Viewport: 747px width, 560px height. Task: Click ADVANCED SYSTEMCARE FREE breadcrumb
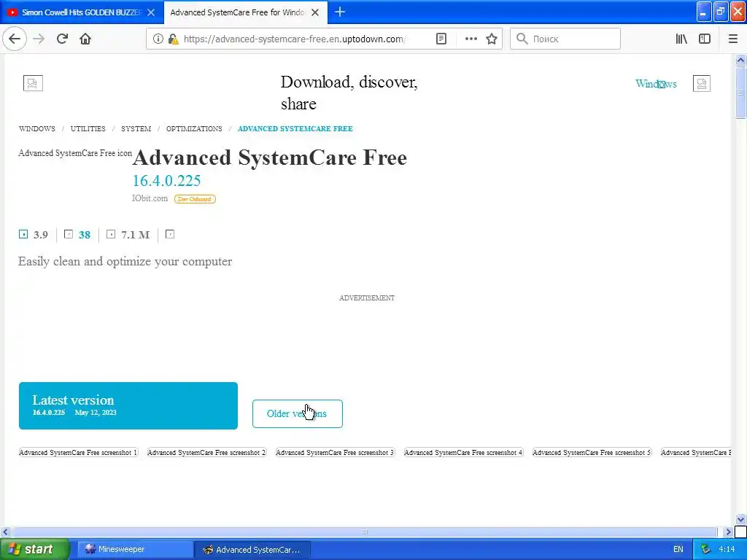(295, 128)
